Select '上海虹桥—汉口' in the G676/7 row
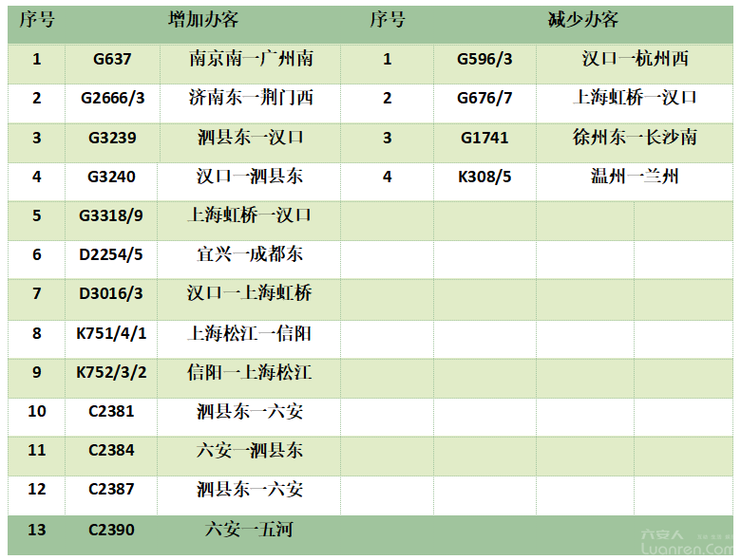The width and height of the screenshot is (741, 560). (x=636, y=98)
